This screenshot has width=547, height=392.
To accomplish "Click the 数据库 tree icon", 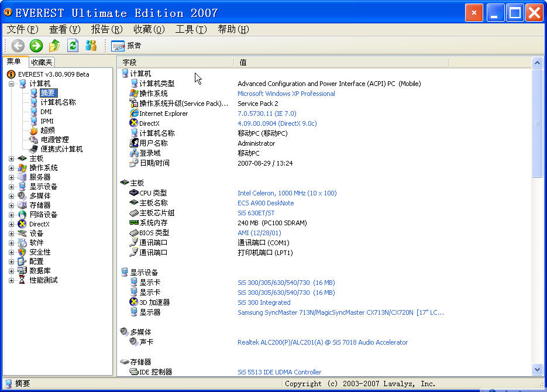I will 22,271.
